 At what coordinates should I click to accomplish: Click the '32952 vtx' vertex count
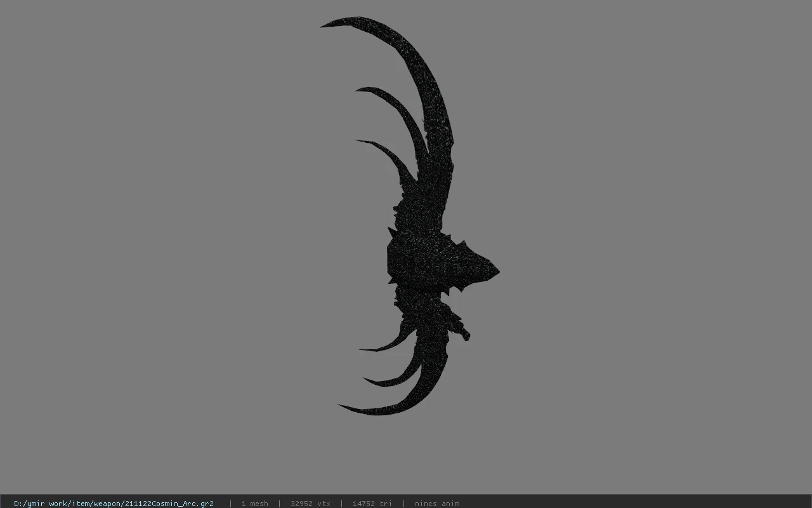(x=310, y=504)
